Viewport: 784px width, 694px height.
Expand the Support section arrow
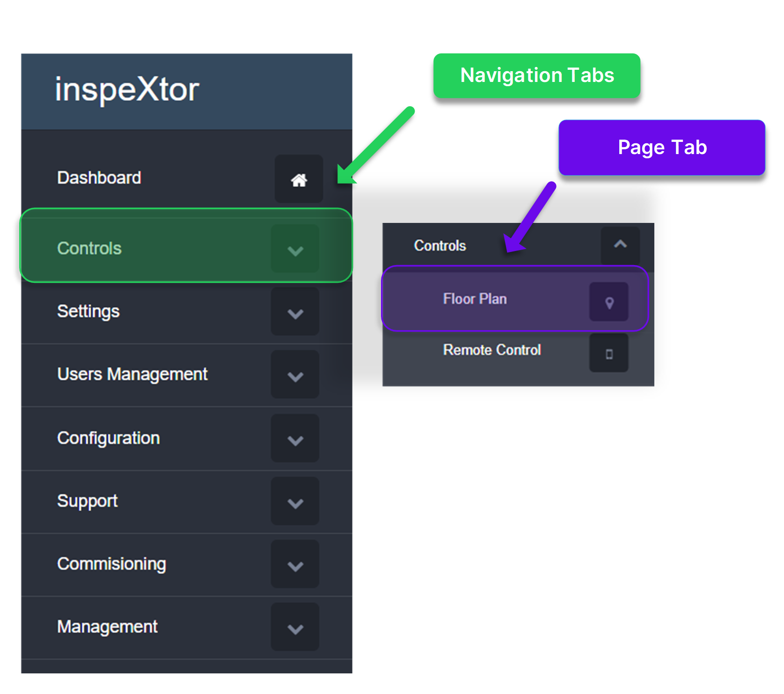[295, 502]
